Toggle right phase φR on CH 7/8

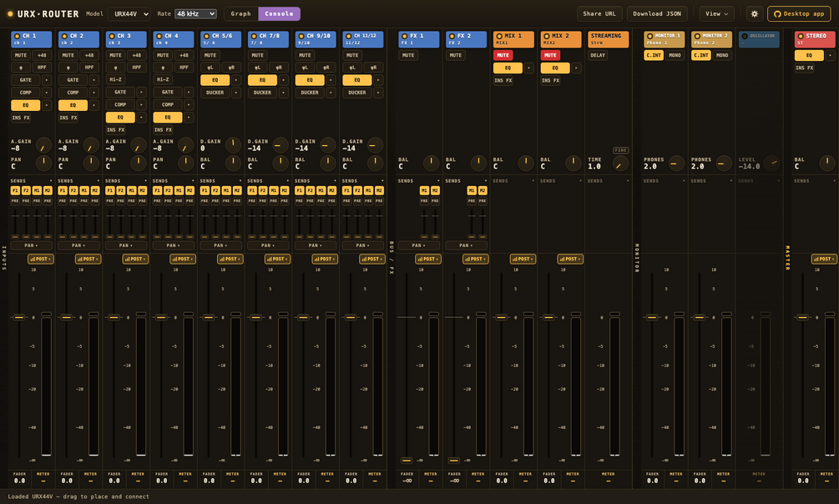(278, 68)
